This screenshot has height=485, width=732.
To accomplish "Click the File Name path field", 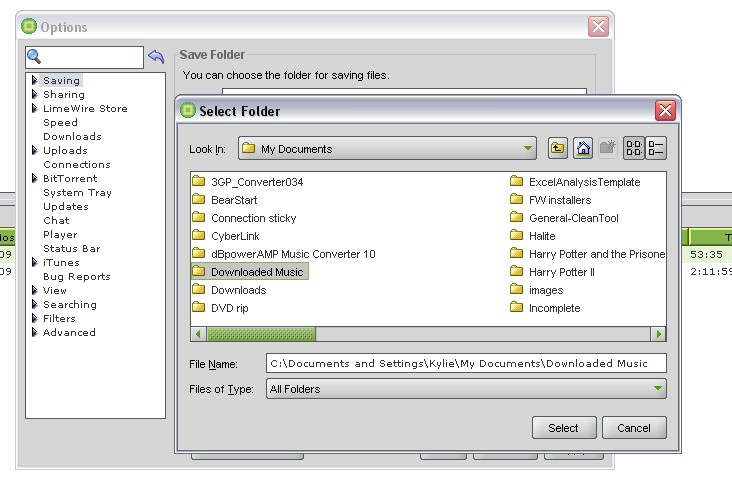I will pyautogui.click(x=466, y=363).
